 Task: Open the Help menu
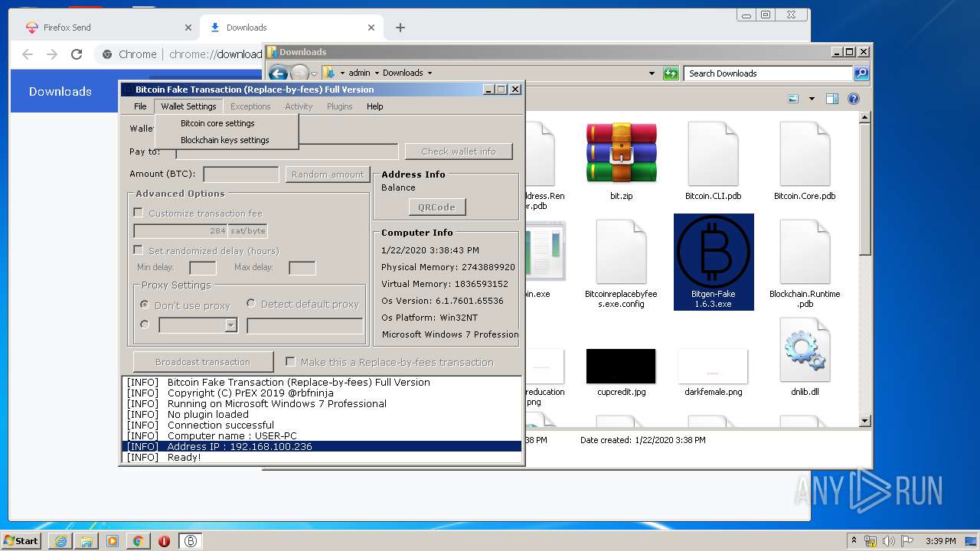[x=374, y=106]
